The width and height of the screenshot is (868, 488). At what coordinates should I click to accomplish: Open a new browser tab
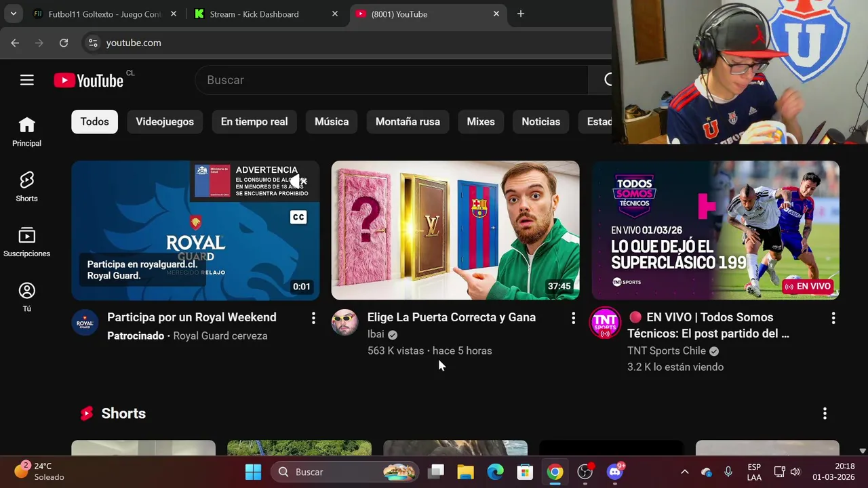[x=521, y=14]
